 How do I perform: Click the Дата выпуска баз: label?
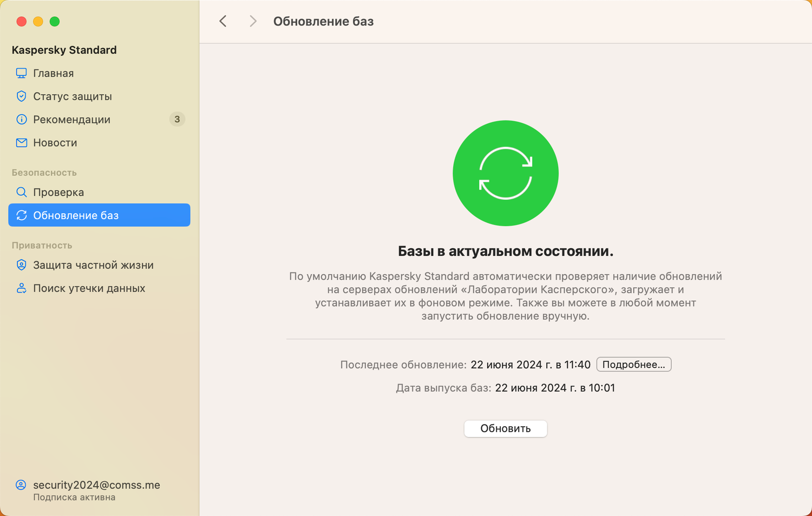[443, 388]
